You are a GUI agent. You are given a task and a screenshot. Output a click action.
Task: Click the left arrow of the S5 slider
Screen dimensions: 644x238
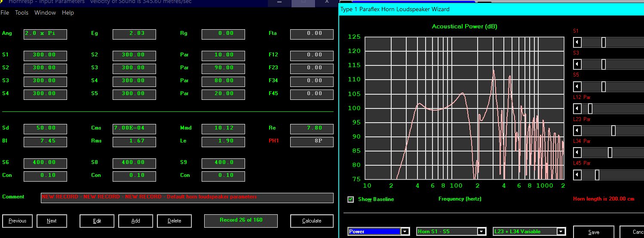[577, 87]
